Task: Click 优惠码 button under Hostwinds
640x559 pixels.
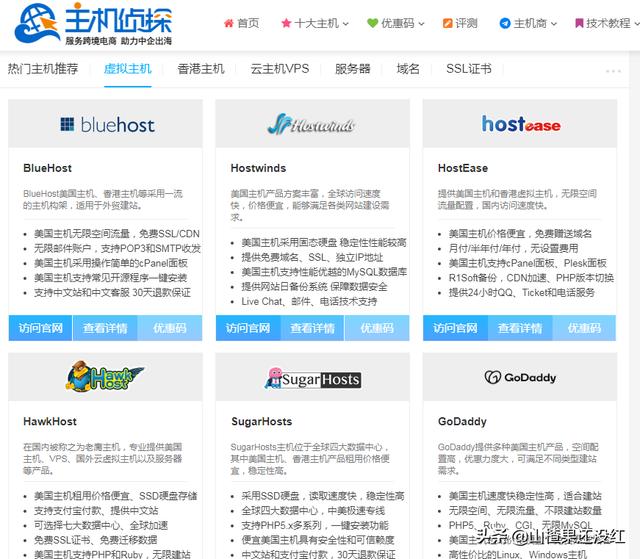Action: click(377, 328)
